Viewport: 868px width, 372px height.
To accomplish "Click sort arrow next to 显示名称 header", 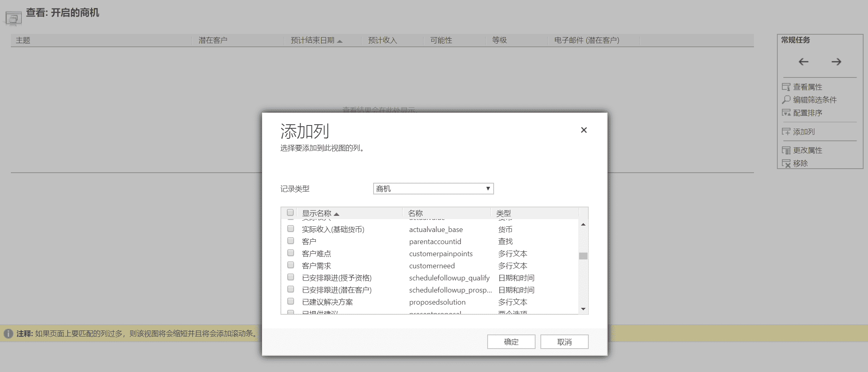I will point(336,214).
